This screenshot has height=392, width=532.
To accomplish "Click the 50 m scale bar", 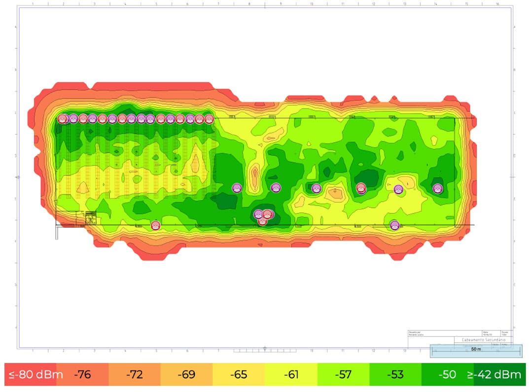I will pos(476,351).
